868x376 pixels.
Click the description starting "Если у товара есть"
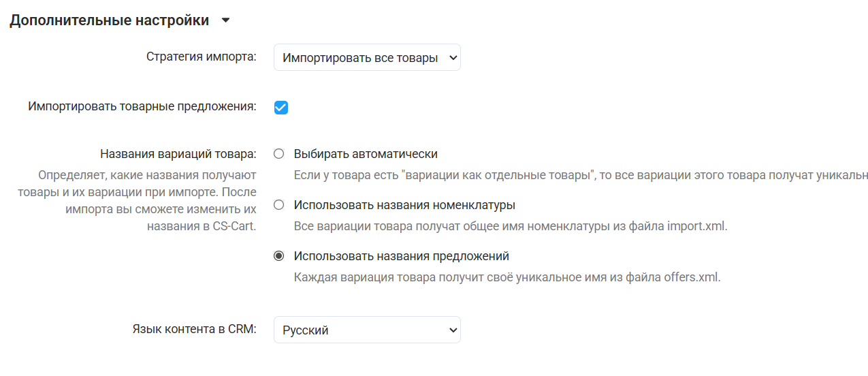click(580, 175)
